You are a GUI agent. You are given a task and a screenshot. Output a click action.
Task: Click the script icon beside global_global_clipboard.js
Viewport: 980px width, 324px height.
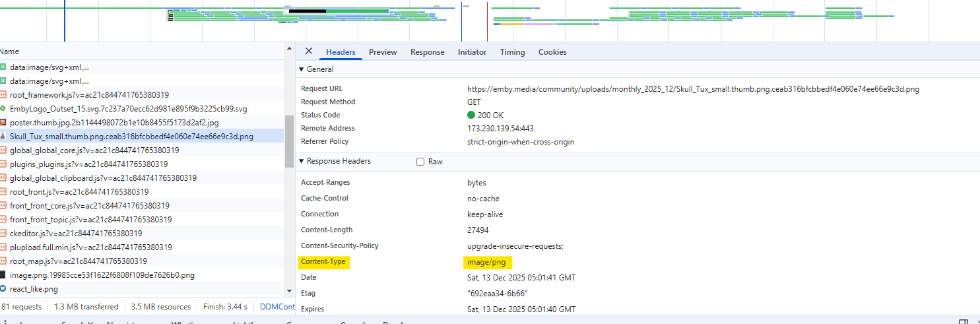click(x=3, y=178)
